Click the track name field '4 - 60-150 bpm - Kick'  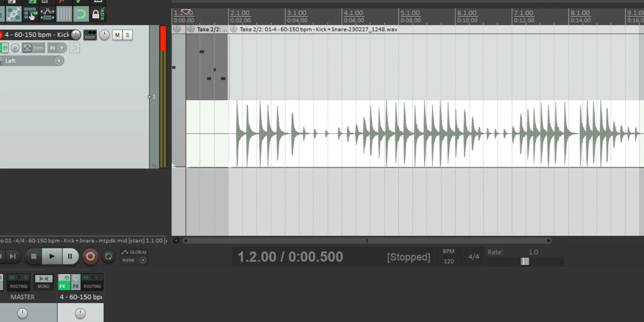click(36, 35)
